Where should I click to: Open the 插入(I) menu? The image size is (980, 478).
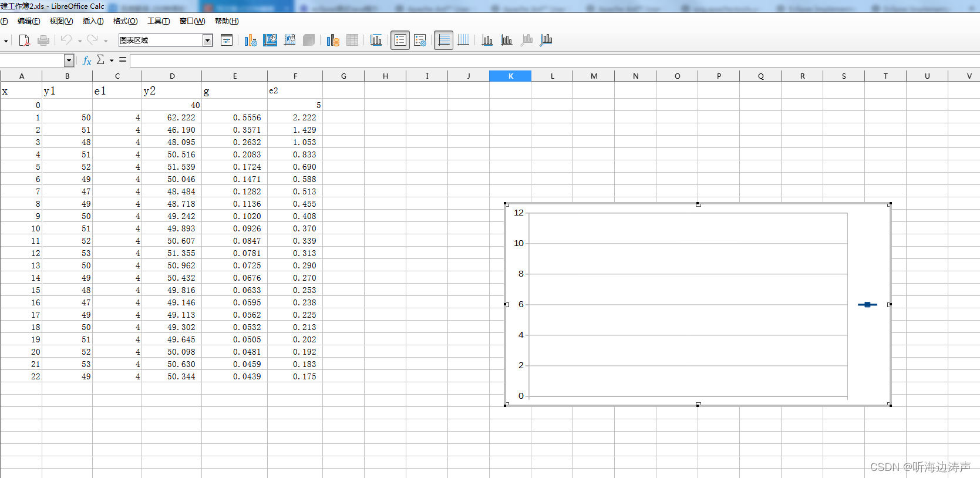coord(93,21)
